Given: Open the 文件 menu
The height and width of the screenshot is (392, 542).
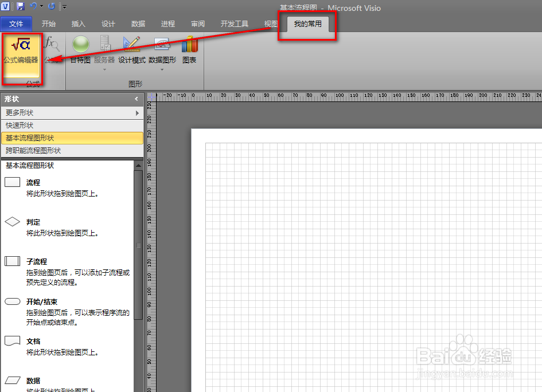Looking at the screenshot, I should point(16,24).
